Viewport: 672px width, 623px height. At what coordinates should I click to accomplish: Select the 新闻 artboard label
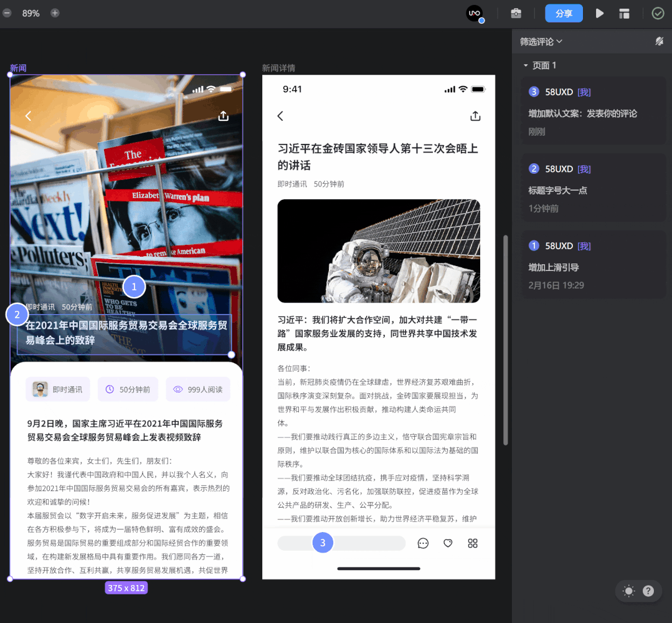pos(19,68)
